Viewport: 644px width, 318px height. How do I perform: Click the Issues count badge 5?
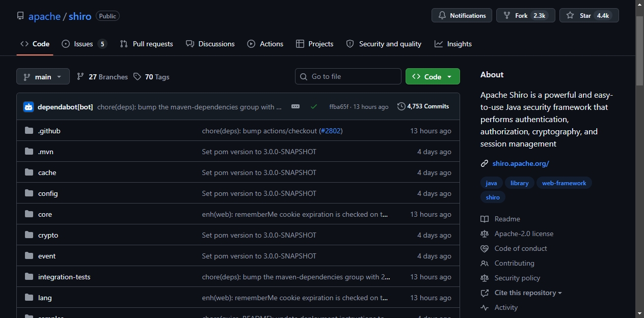click(x=102, y=44)
